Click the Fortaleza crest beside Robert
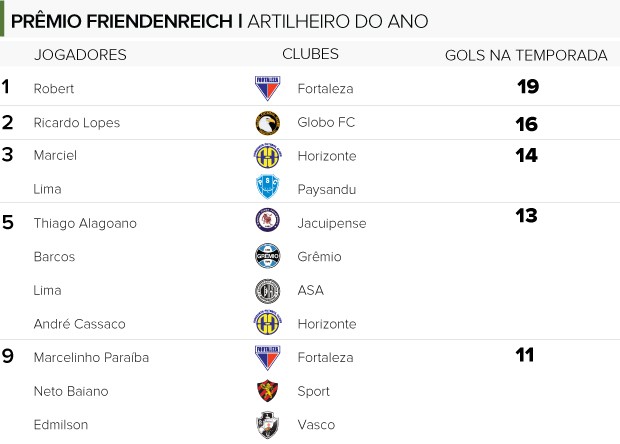Viewport: 620px width, 444px height. coord(267,88)
